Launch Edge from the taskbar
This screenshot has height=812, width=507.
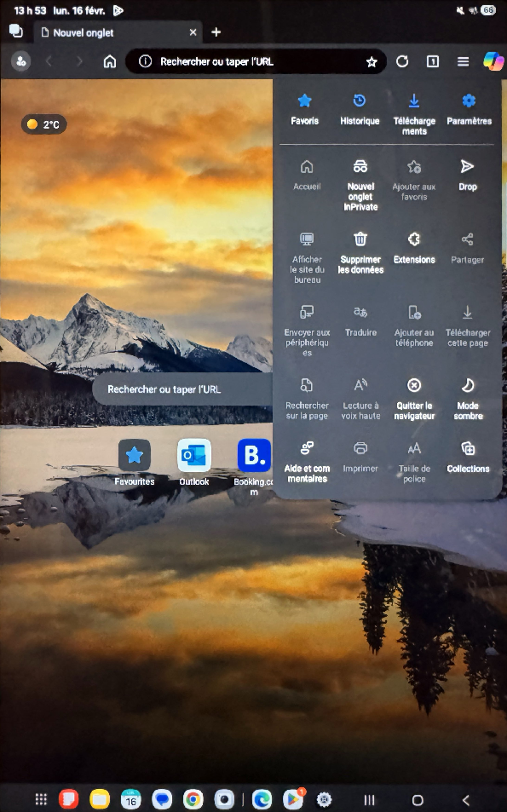point(262,799)
